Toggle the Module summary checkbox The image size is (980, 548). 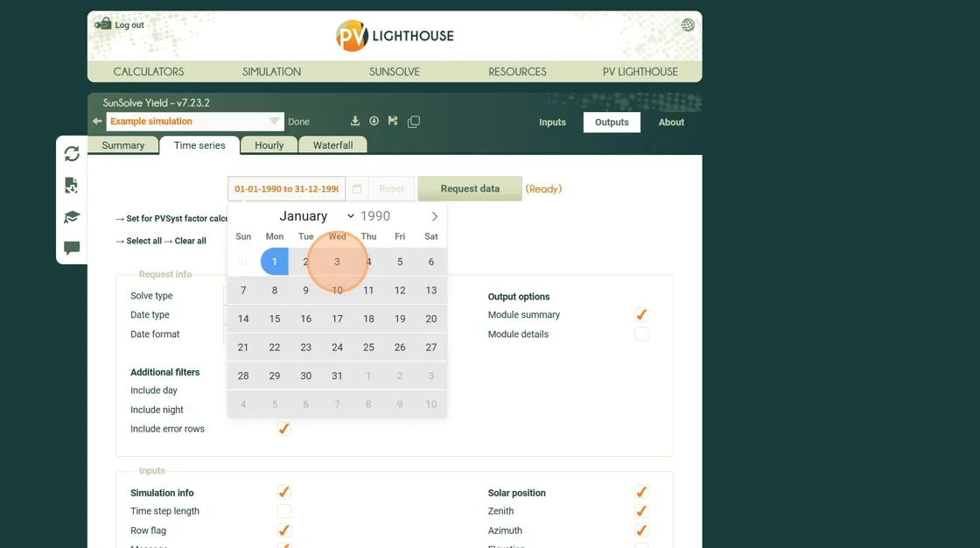[x=641, y=315]
